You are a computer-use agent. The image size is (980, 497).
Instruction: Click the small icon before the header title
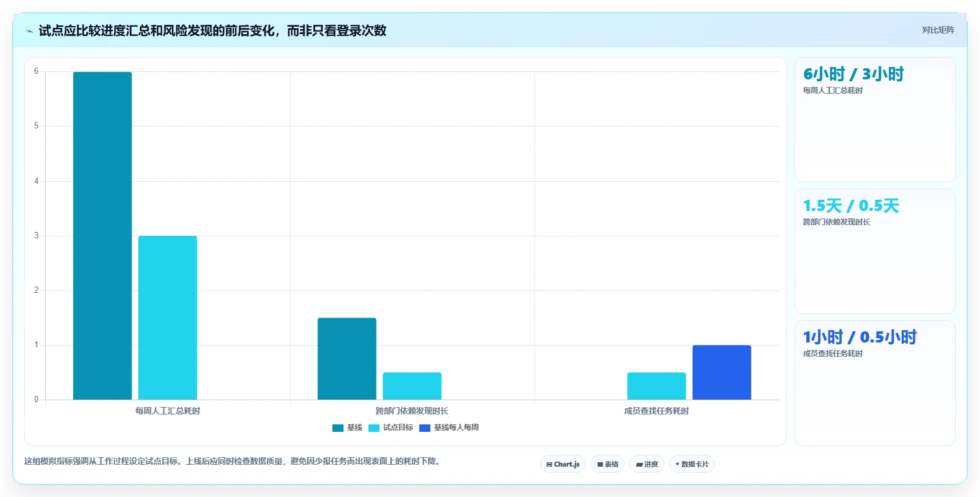point(29,31)
